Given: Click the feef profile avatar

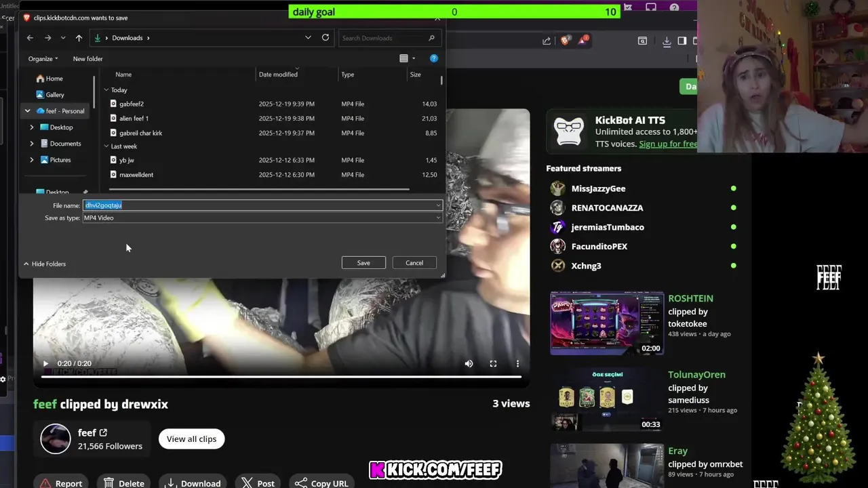Looking at the screenshot, I should pos(56,439).
